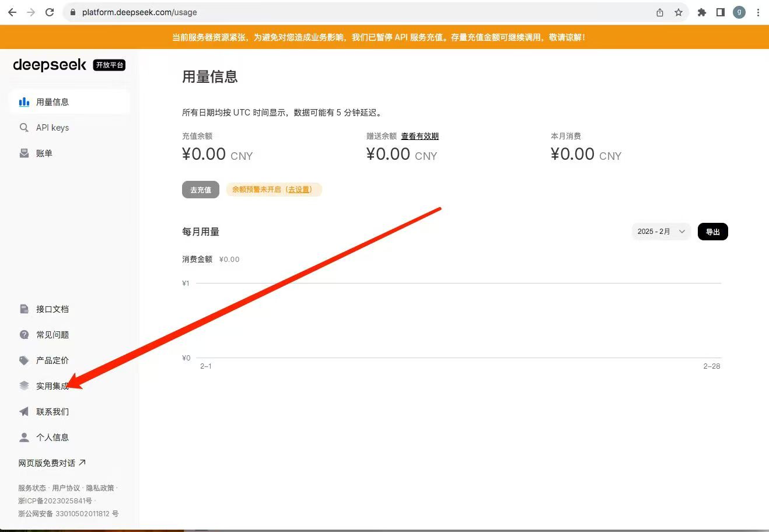The image size is (769, 532).
Task: Open the API keys section
Action: pos(51,127)
